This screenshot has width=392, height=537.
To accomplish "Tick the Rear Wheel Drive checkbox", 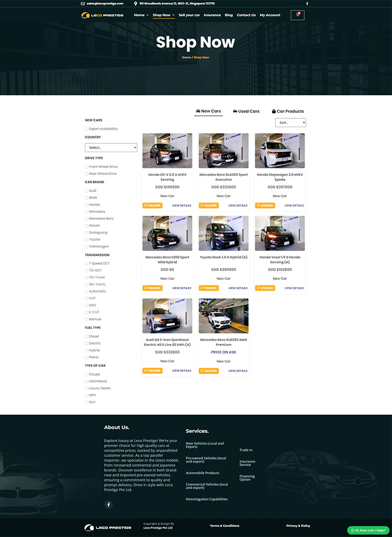I will click(x=87, y=174).
